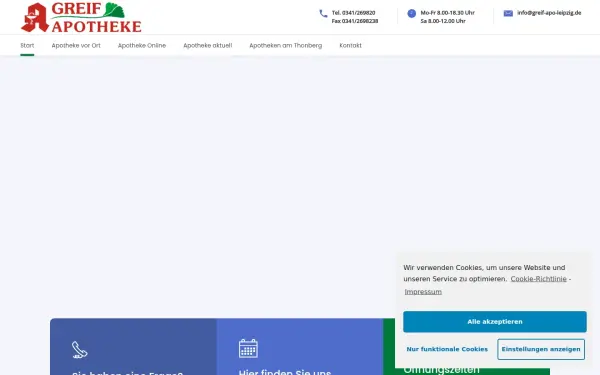Click the telephone handset icon in blue card
Screen dimensions: 600x375
(x=80, y=350)
